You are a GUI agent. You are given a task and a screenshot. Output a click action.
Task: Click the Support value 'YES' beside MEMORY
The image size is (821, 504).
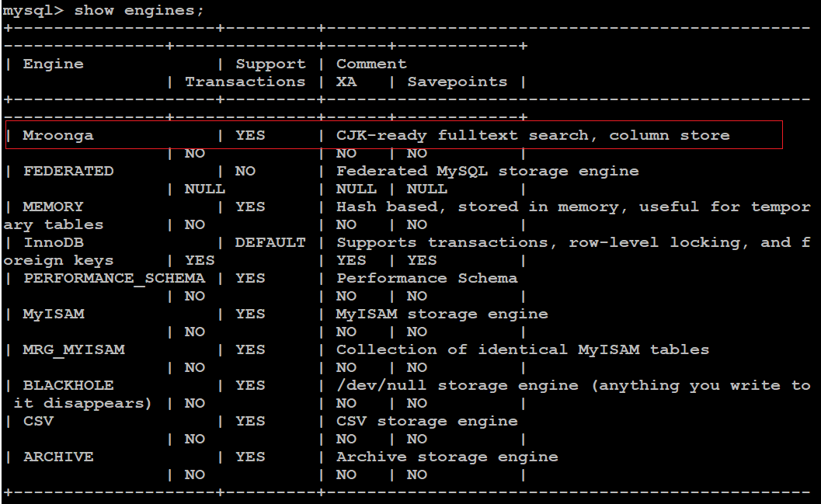click(x=250, y=207)
